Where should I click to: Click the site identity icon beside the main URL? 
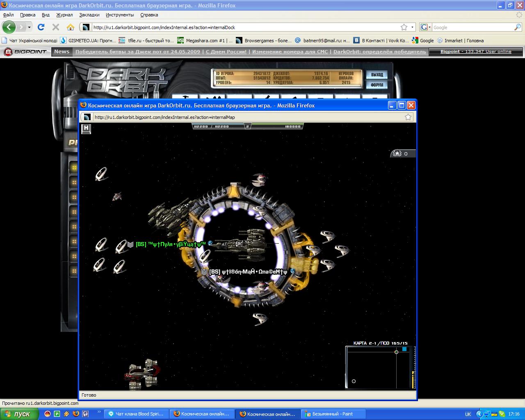[85, 27]
